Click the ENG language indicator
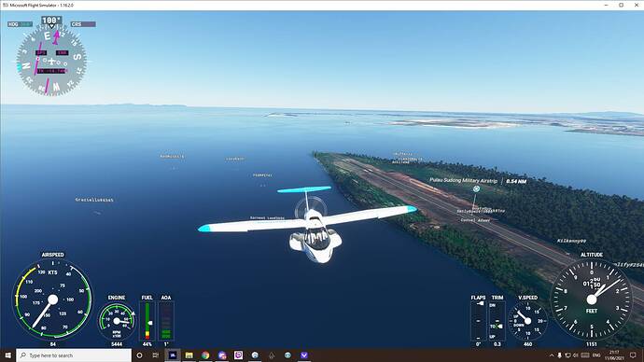 596,355
